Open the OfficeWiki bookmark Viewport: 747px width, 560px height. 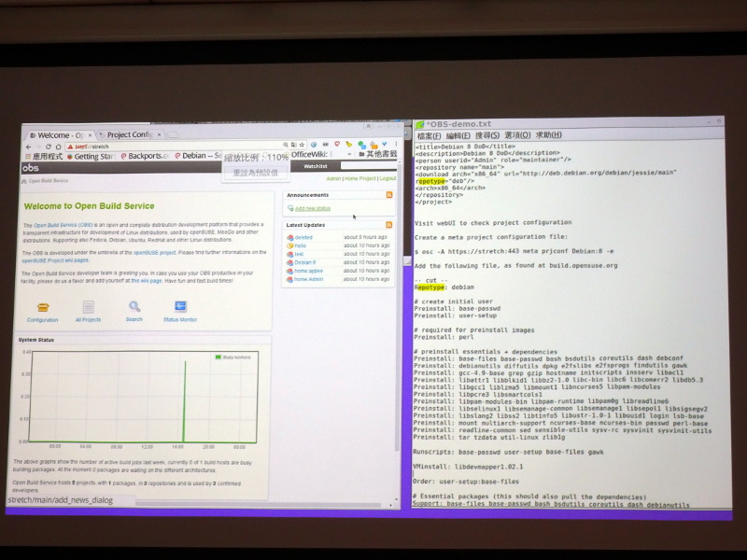312,154
